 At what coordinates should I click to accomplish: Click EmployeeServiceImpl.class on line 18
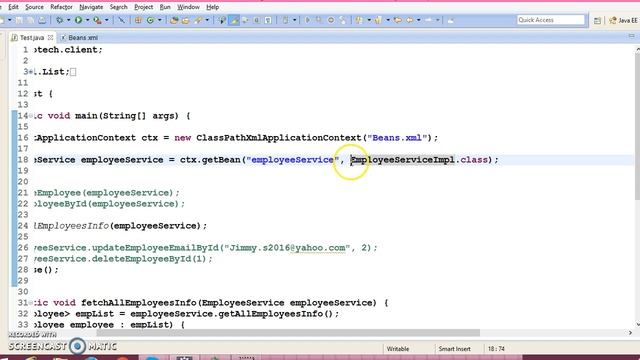pos(420,160)
